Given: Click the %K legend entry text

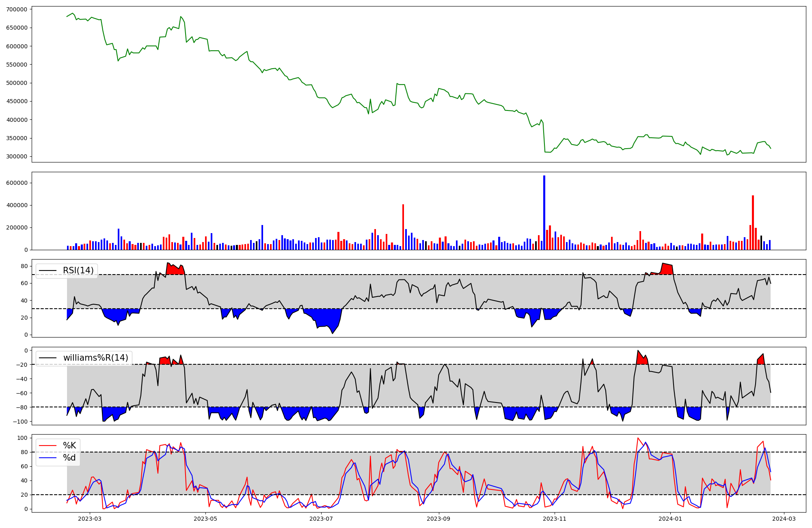Looking at the screenshot, I should click(x=69, y=446).
